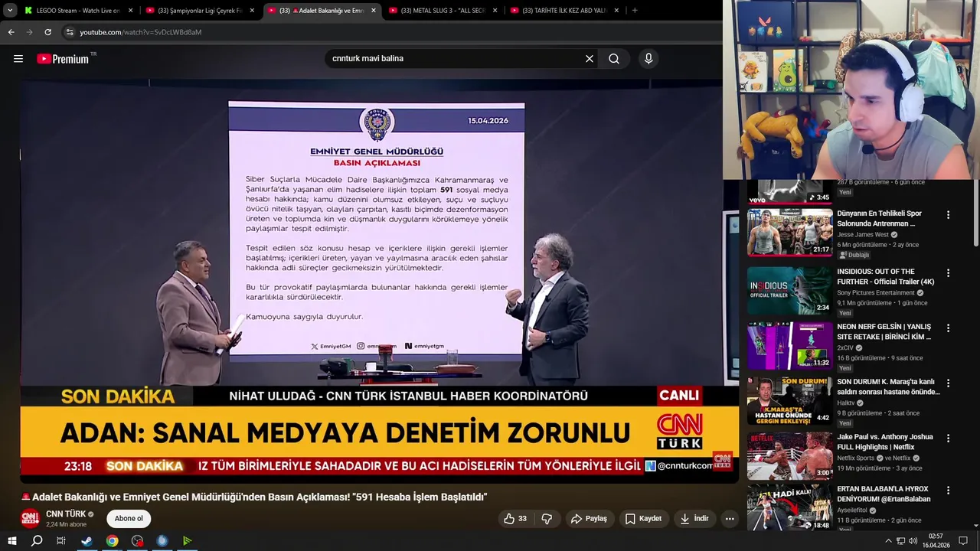Viewport: 980px width, 551px height.
Task: Clear the search box text
Action: click(590, 59)
